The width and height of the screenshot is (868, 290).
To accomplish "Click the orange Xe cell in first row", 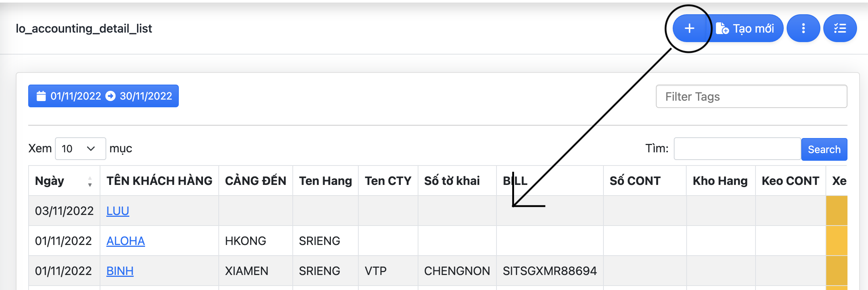I will click(x=836, y=211).
